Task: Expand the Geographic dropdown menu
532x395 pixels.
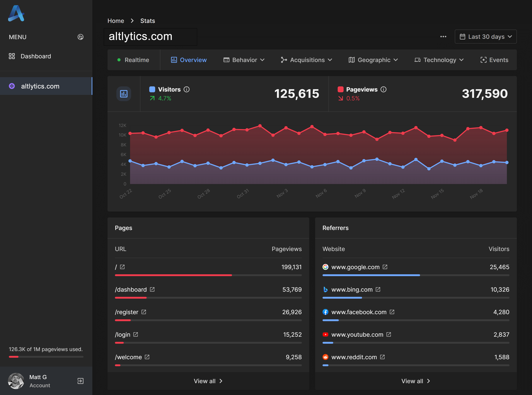Action: click(x=373, y=60)
